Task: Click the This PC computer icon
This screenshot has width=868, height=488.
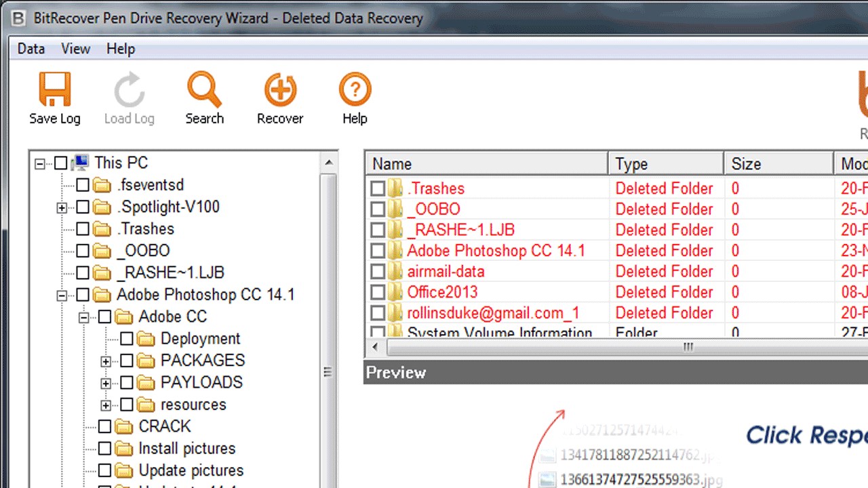Action: pos(80,163)
